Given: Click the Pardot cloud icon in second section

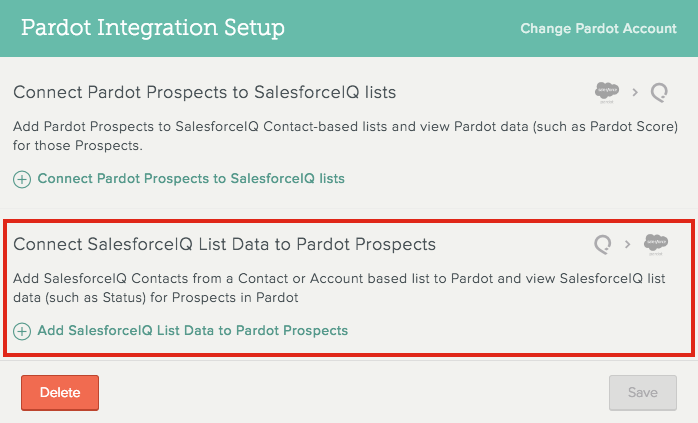Looking at the screenshot, I should click(656, 244).
